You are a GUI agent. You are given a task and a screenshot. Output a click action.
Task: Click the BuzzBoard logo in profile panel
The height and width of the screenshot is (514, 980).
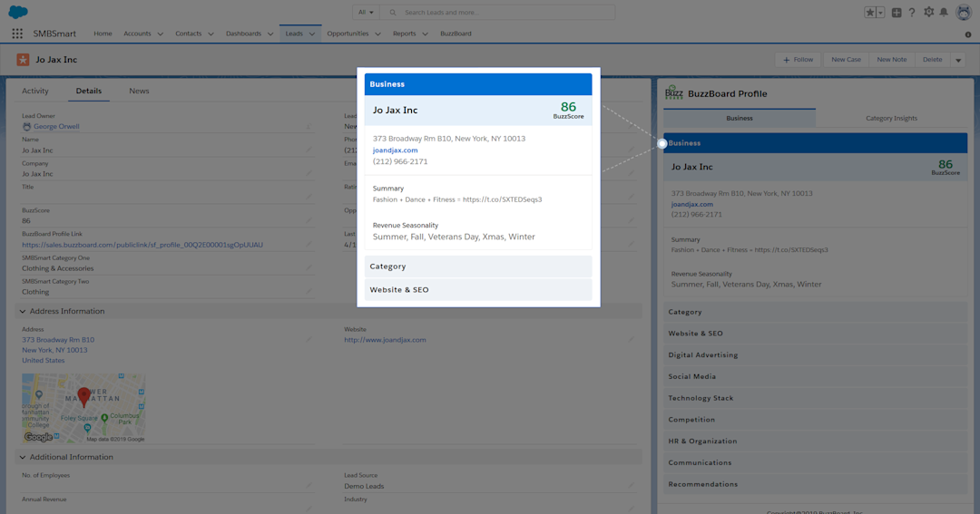pyautogui.click(x=673, y=93)
